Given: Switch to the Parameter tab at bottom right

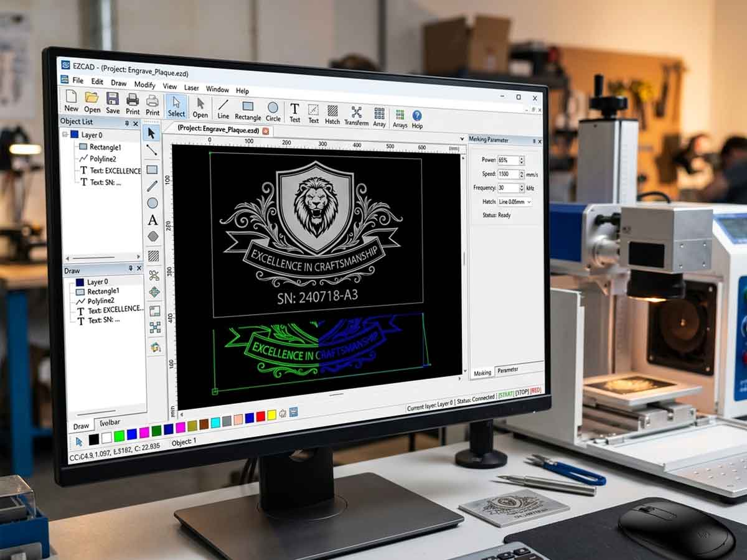Looking at the screenshot, I should point(507,370).
